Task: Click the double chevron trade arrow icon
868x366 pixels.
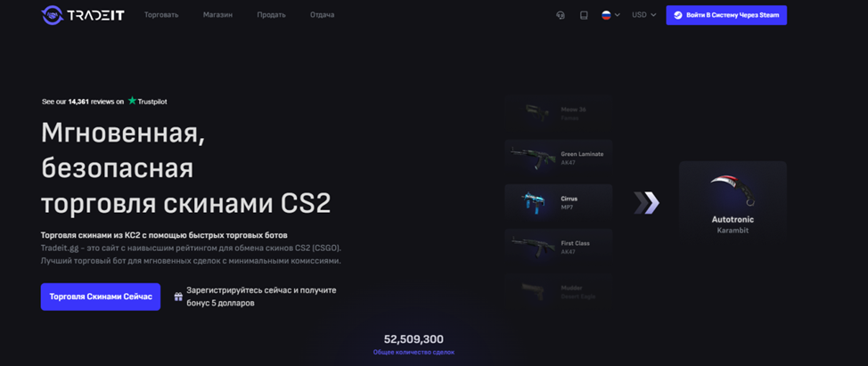Action: pos(647,203)
